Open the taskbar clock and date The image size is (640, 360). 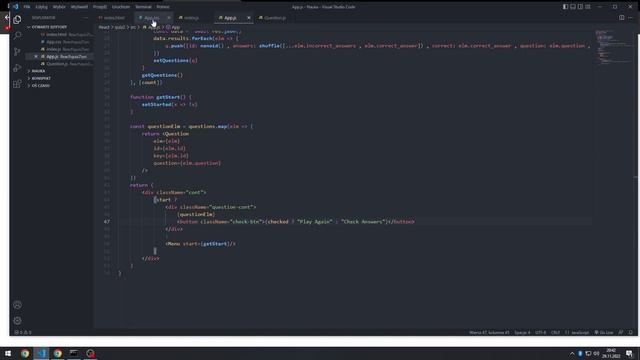point(611,353)
